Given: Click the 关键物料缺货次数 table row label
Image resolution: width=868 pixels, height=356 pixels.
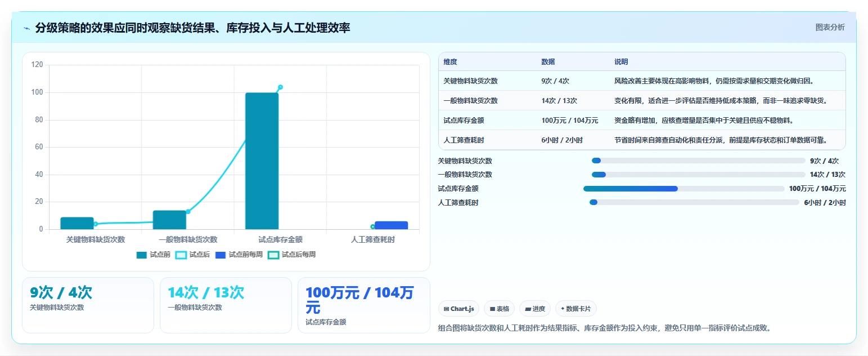Looking at the screenshot, I should pos(470,81).
